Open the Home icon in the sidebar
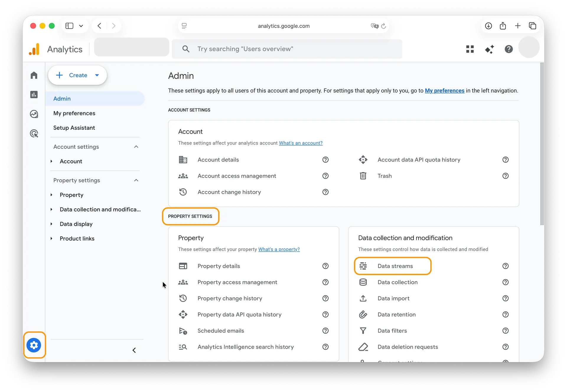 point(34,75)
